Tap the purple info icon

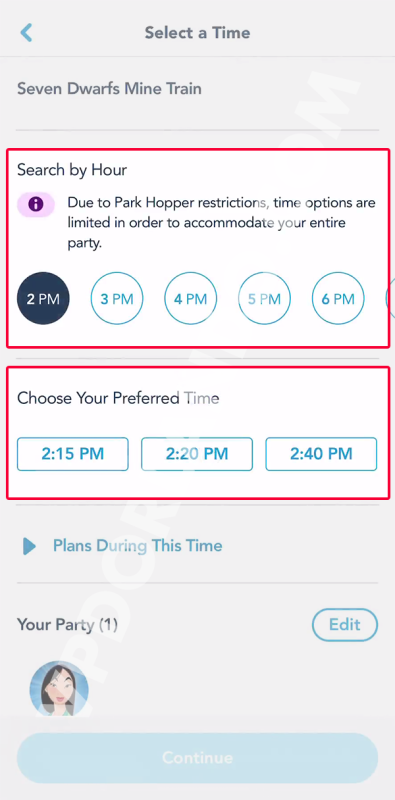pyautogui.click(x=36, y=205)
